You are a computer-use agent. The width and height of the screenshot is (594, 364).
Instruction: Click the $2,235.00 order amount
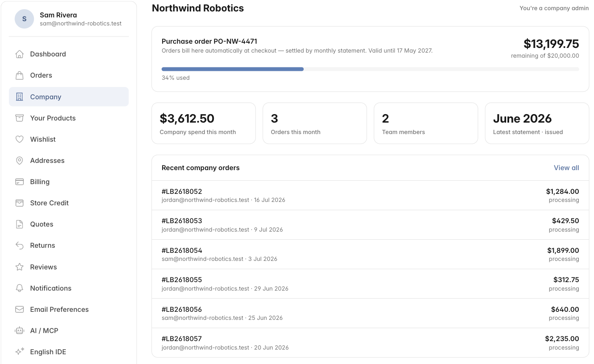pos(562,339)
